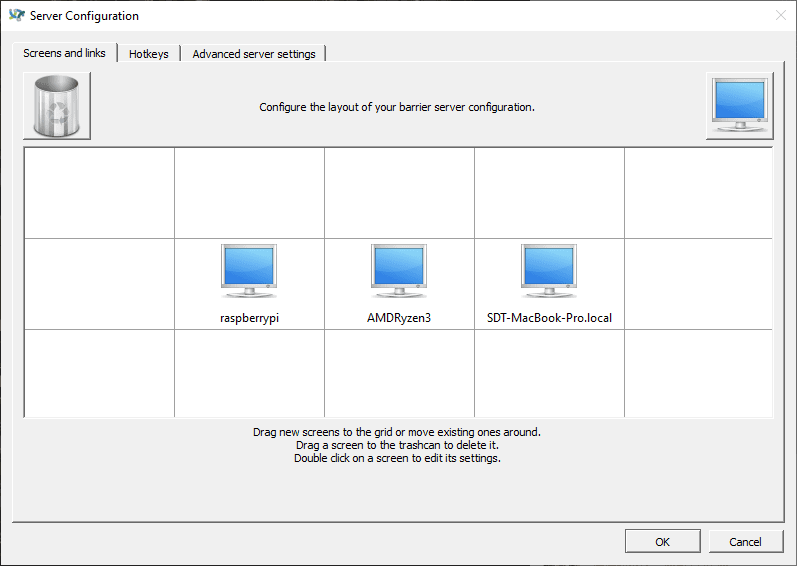Close the Server Configuration window

click(780, 16)
